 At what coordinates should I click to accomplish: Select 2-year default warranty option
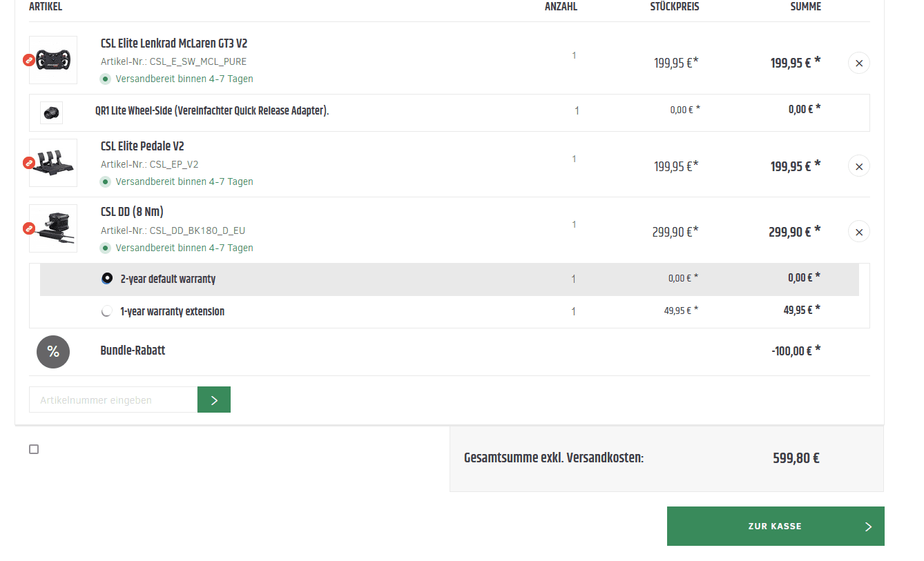click(107, 279)
